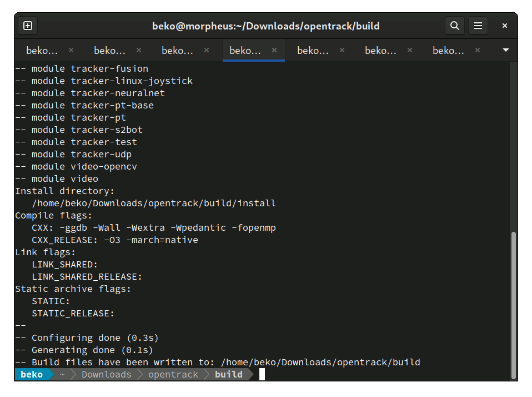Switch to the sixth beko tab
This screenshot has height=397, width=532.
point(380,51)
